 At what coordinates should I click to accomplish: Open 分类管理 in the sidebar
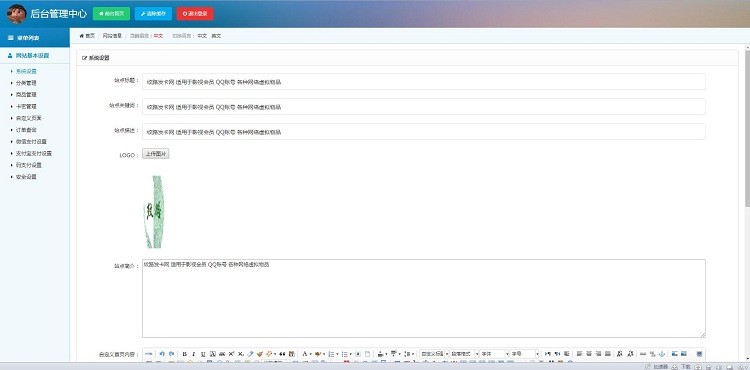[26, 83]
